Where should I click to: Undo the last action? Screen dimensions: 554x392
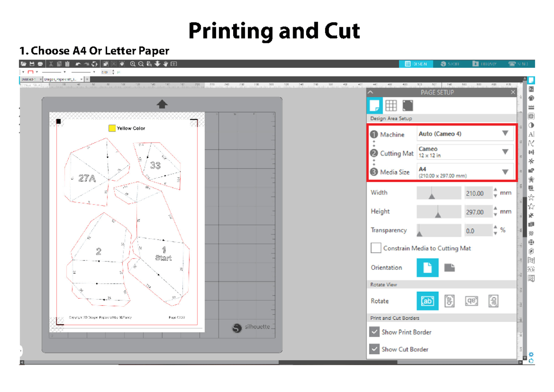[x=78, y=64]
